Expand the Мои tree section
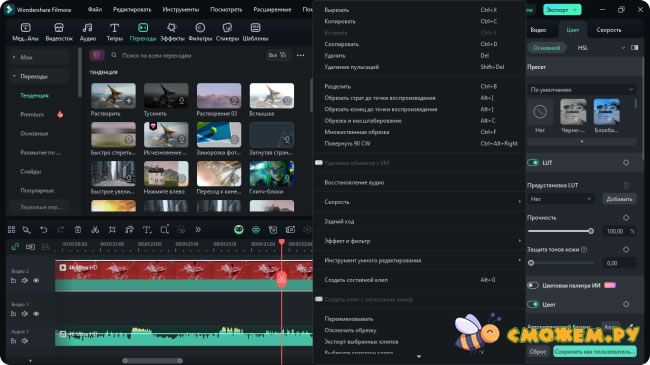Viewport: 650px width, 365px height. (x=14, y=57)
